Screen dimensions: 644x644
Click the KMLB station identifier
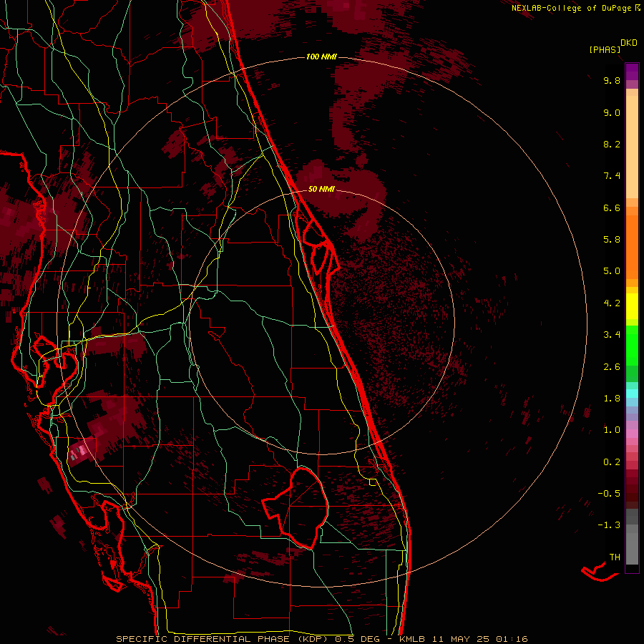point(412,639)
